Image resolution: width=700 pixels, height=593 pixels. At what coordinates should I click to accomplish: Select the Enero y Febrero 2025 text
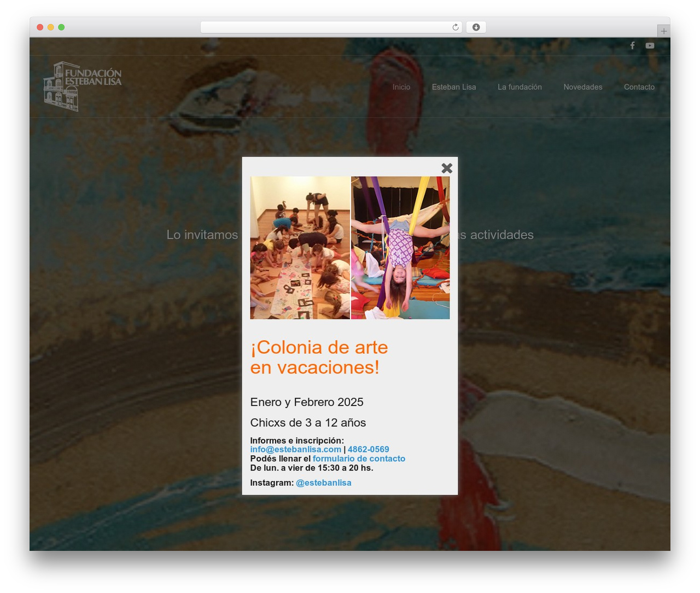(307, 402)
